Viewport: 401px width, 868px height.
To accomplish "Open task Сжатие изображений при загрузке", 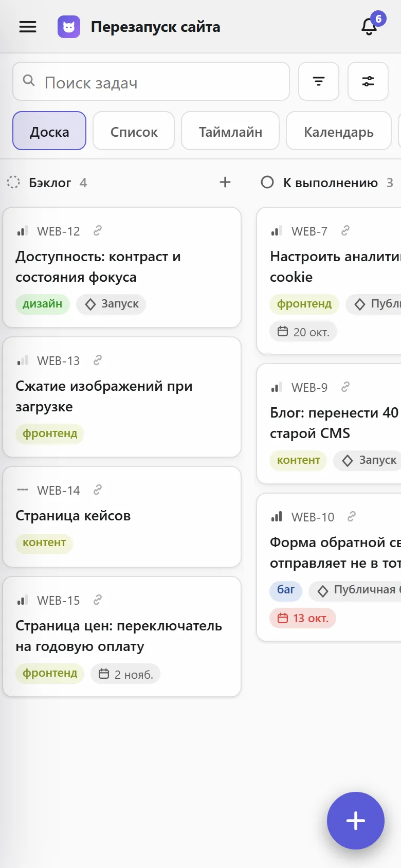I will pos(122,397).
